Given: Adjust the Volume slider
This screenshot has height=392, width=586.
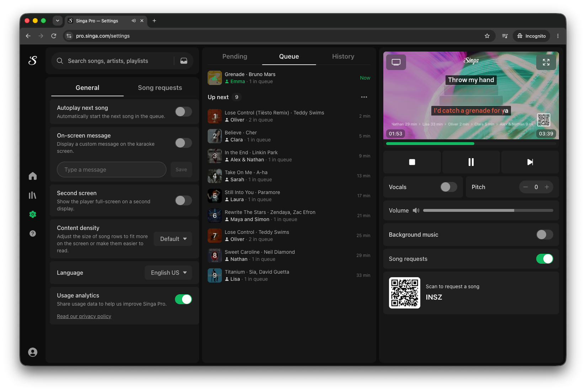Looking at the screenshot, I should tap(488, 210).
